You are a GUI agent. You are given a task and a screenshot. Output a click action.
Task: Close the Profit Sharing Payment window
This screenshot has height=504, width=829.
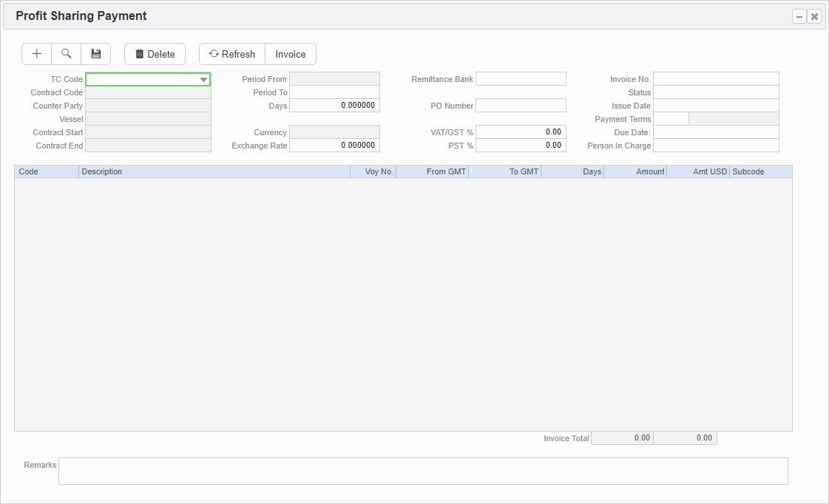click(x=814, y=16)
